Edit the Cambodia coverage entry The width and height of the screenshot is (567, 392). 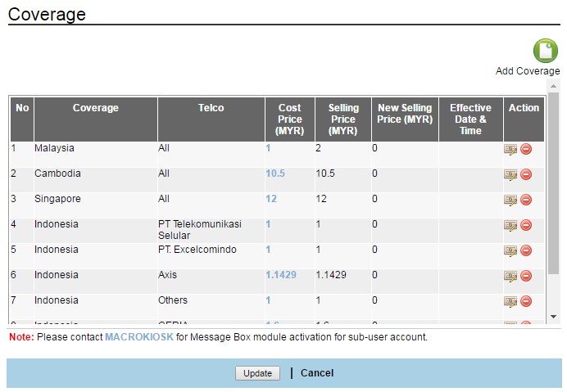click(x=510, y=174)
